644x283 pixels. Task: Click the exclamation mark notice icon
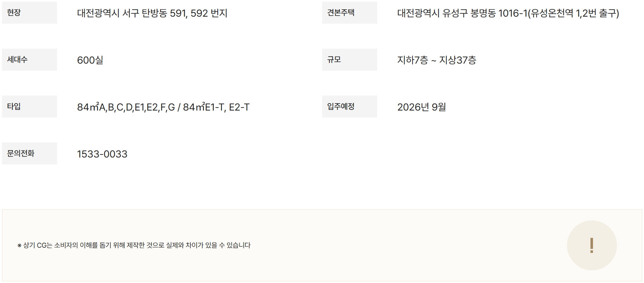591,245
